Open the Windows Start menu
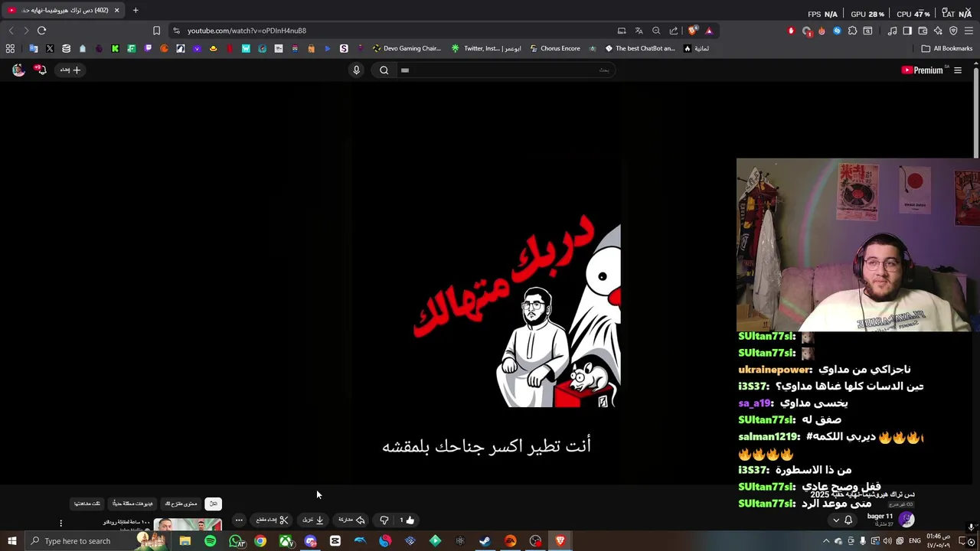 (x=11, y=541)
